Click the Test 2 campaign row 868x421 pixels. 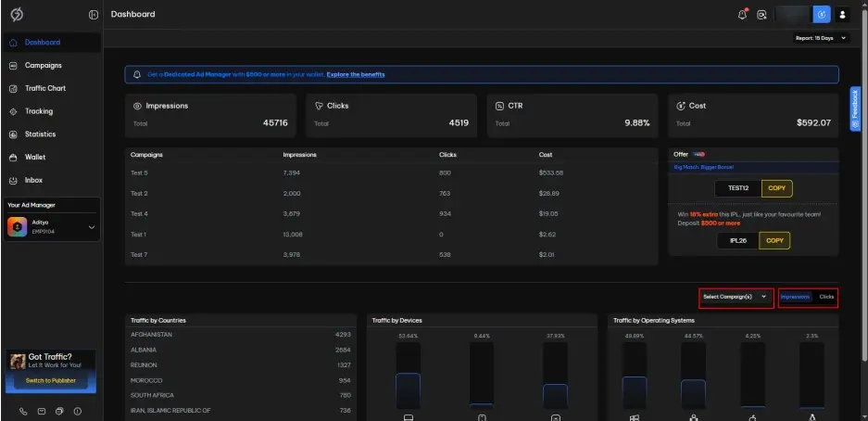391,193
